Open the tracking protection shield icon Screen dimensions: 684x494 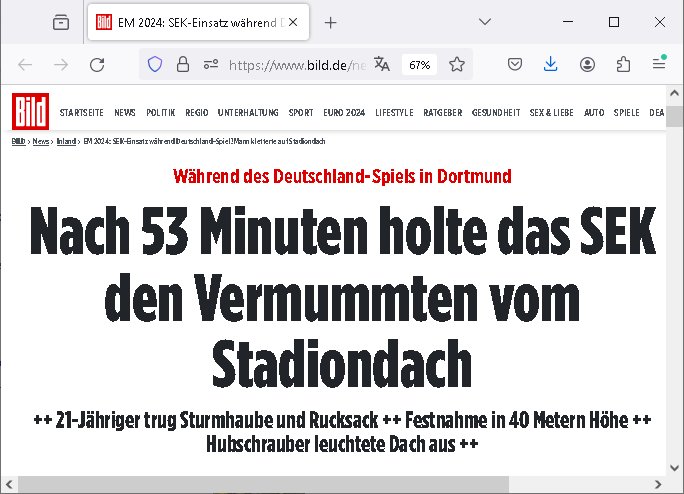coord(155,65)
